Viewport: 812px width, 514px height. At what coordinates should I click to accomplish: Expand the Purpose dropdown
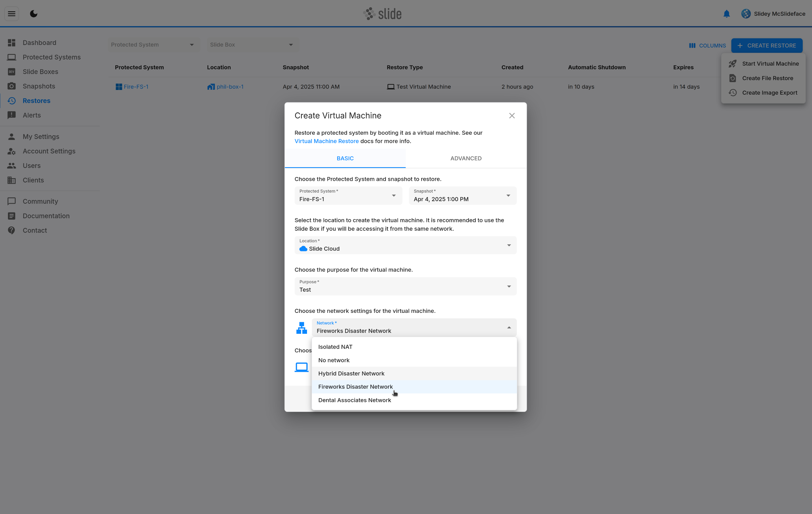point(405,286)
